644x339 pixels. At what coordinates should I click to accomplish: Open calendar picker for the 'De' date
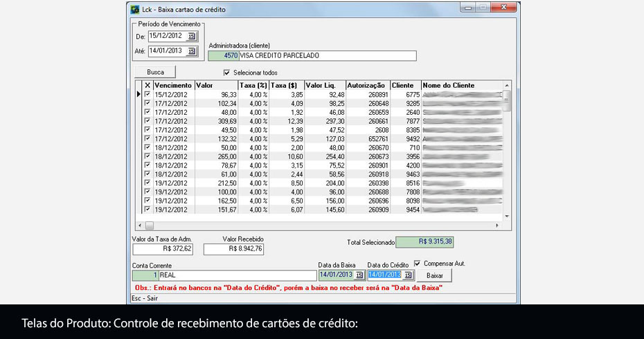tap(192, 36)
